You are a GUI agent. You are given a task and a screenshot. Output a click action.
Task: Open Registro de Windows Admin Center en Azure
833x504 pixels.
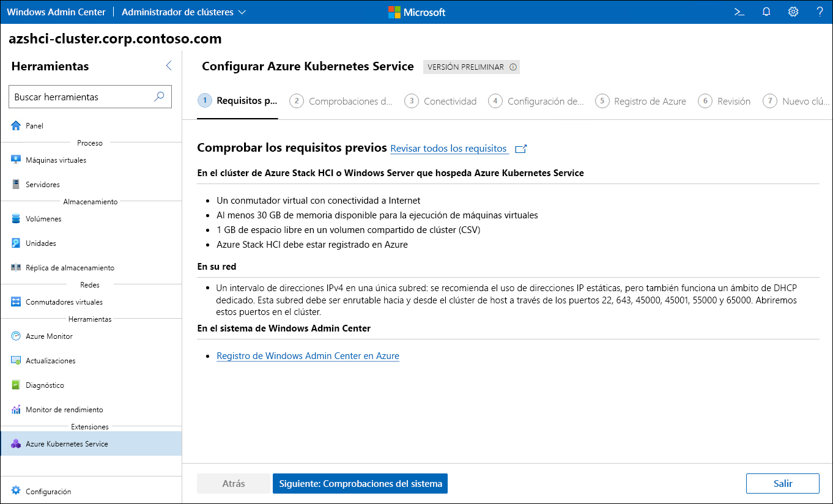tap(308, 356)
